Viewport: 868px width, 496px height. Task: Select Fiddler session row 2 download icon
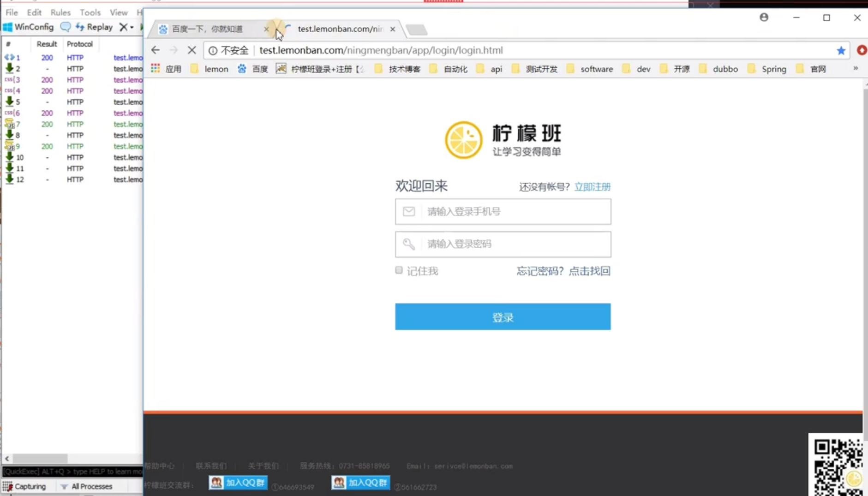[9, 68]
